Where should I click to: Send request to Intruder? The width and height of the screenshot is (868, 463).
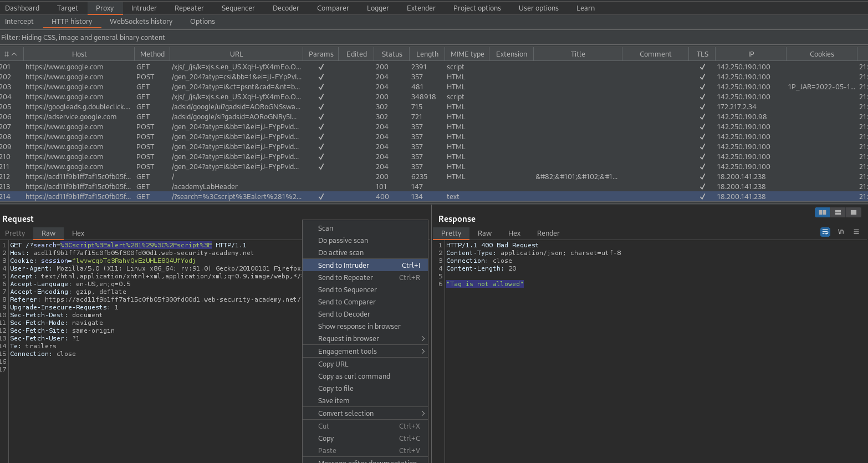coord(365,265)
